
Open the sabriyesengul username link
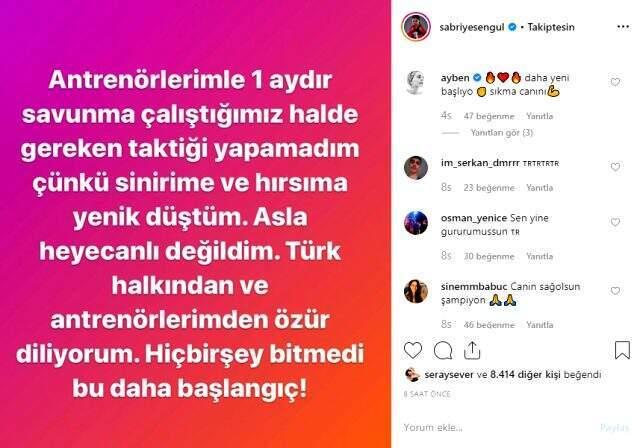472,27
